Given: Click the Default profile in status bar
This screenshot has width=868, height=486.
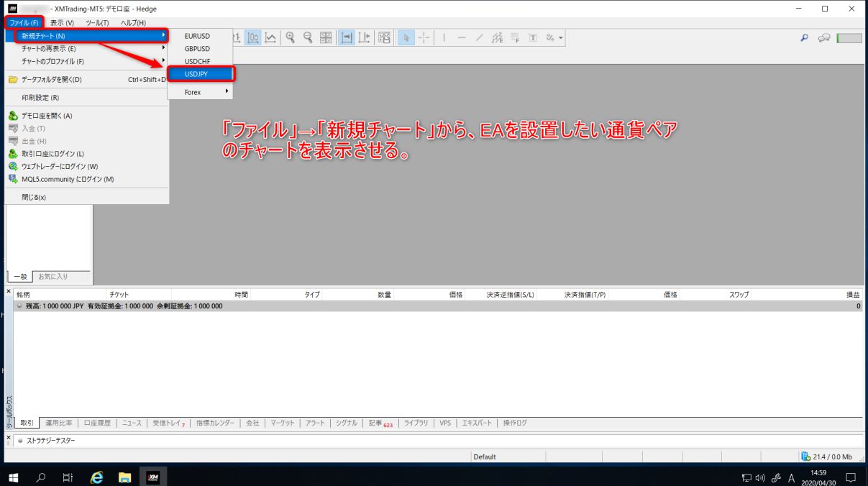Looking at the screenshot, I should [x=485, y=457].
